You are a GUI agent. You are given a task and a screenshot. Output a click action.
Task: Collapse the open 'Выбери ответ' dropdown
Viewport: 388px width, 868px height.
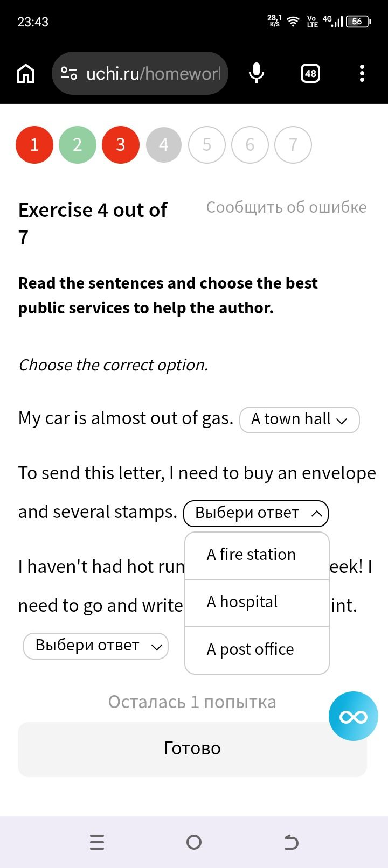click(256, 513)
